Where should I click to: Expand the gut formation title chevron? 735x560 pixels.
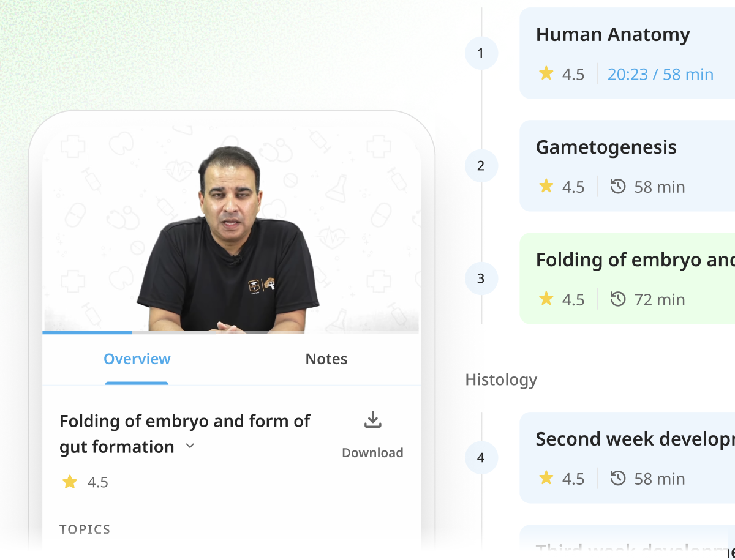point(190,446)
